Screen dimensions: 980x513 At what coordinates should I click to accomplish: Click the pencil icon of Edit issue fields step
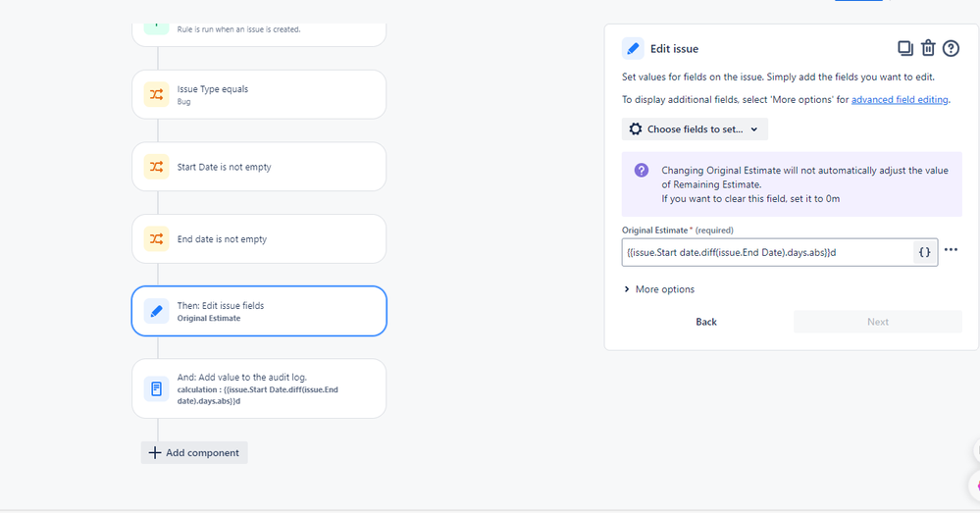pos(156,311)
